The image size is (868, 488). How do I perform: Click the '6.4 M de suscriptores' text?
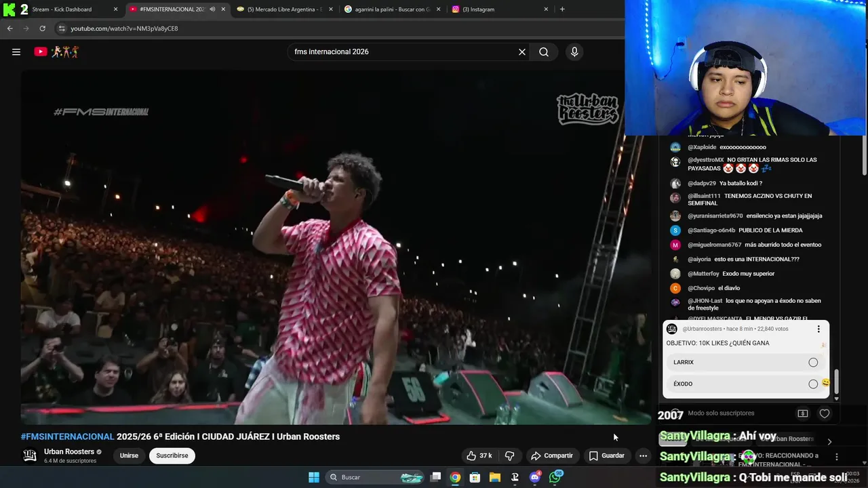coord(70,461)
